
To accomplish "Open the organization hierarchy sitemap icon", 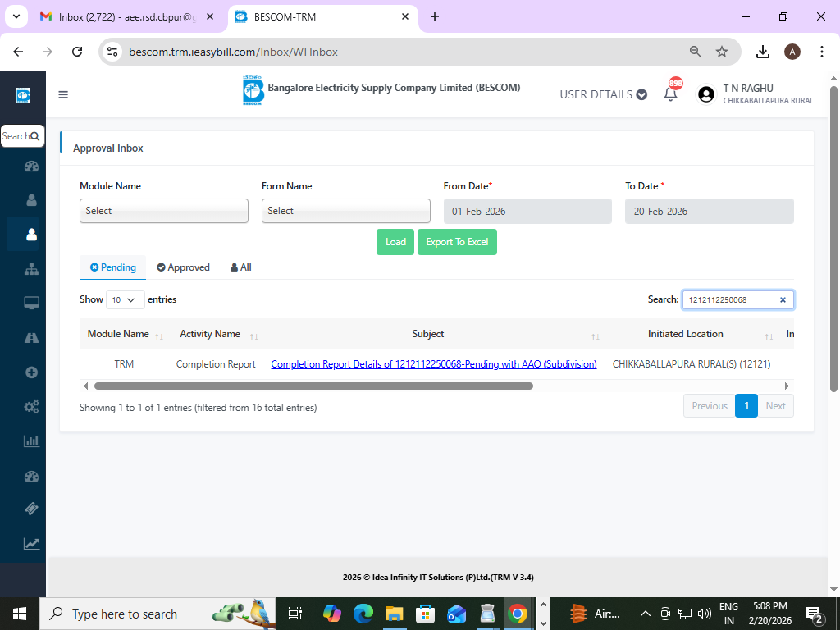I will click(x=32, y=269).
